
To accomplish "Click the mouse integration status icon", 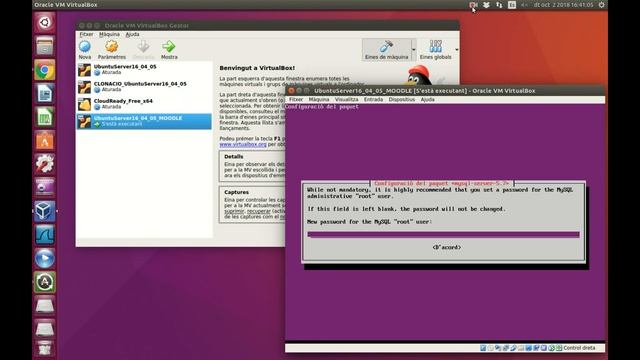I will tap(551, 348).
